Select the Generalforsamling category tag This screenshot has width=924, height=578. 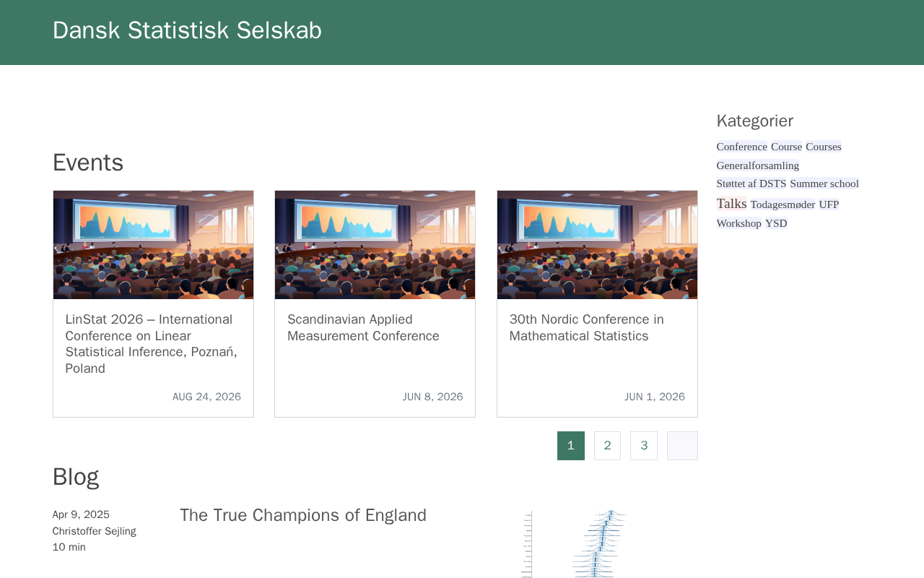[757, 165]
